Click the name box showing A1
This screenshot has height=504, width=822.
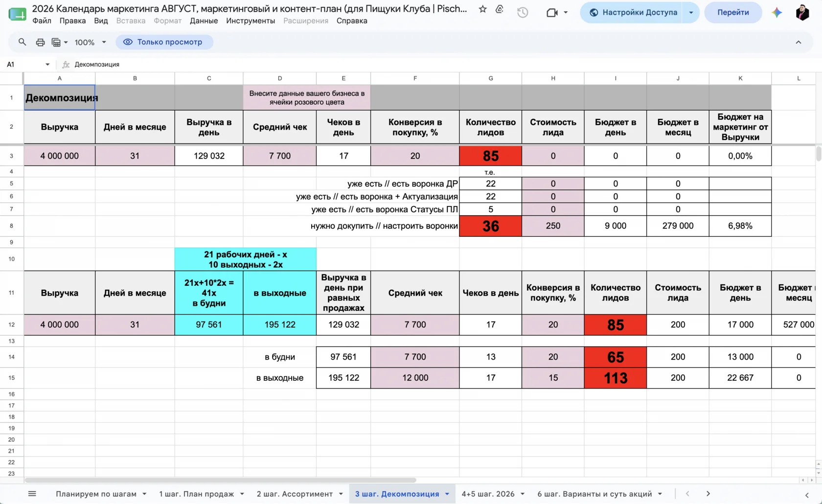click(x=23, y=64)
